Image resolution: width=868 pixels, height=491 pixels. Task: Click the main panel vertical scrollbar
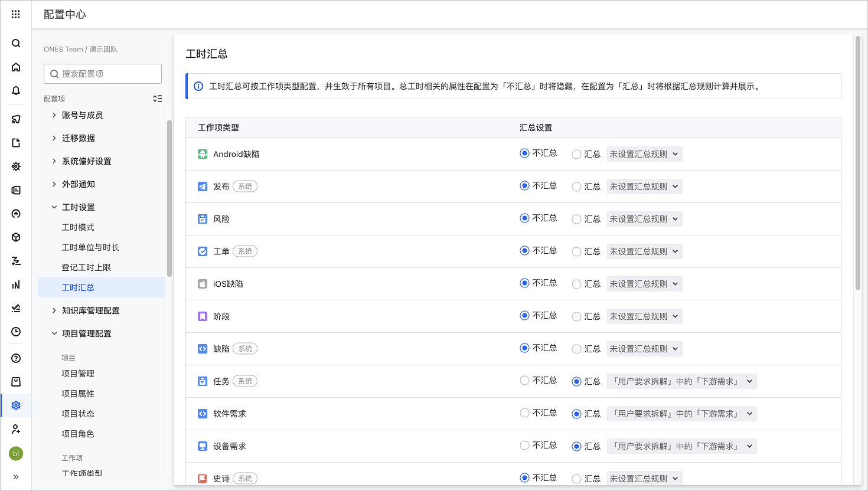tap(858, 163)
